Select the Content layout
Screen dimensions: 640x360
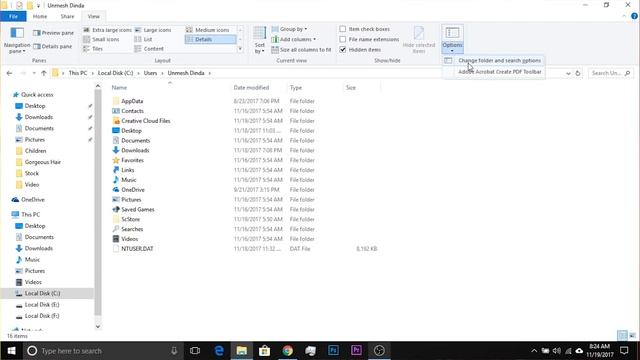click(149, 49)
